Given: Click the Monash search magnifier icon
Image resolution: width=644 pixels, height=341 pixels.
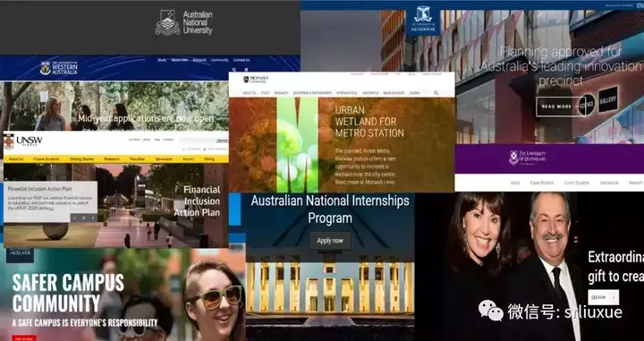Looking at the screenshot, I should (436, 93).
